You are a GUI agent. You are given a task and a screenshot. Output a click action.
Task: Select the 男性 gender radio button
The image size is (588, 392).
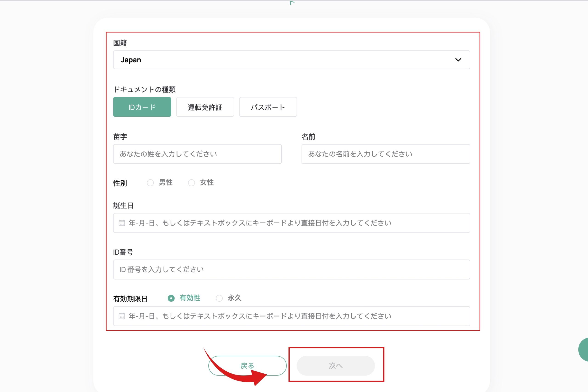click(x=150, y=183)
